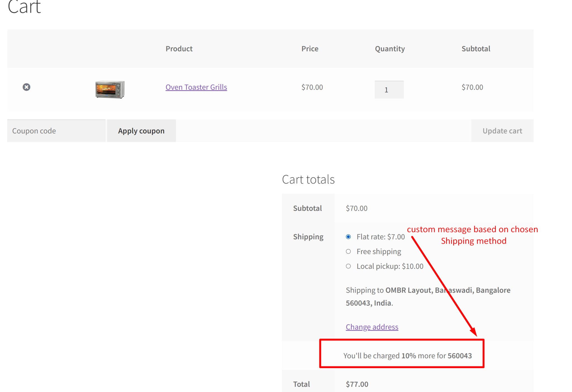
Task: Click the Quantity column header
Action: coord(390,49)
